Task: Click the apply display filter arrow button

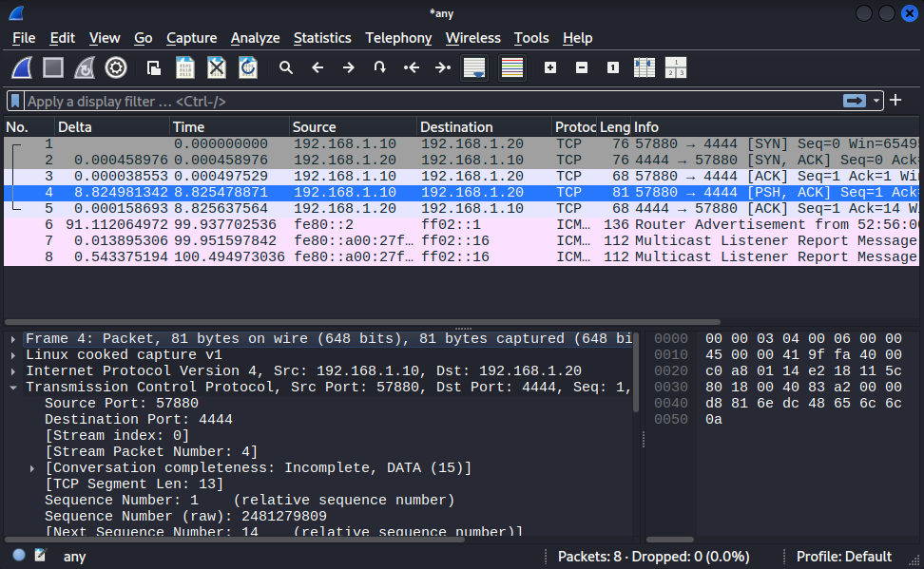Action: [x=855, y=101]
